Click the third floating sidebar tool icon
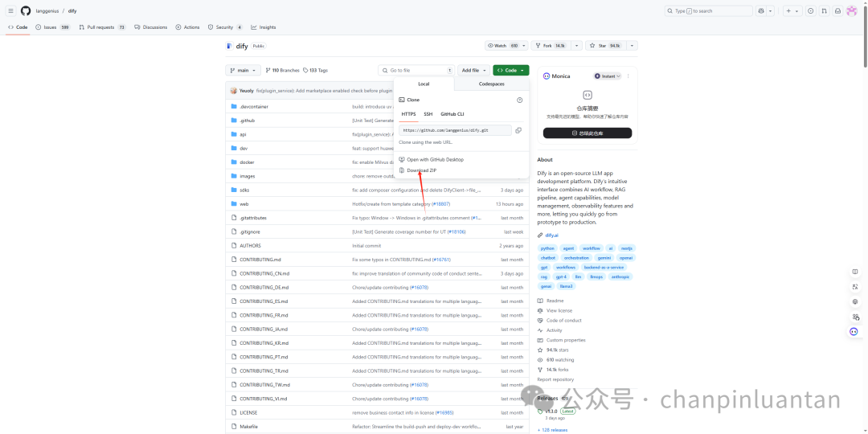Viewport: 868px width, 434px height. tap(856, 301)
